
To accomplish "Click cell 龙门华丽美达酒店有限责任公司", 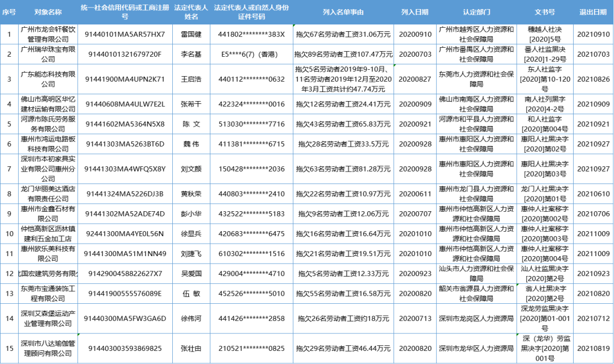I will click(48, 194).
